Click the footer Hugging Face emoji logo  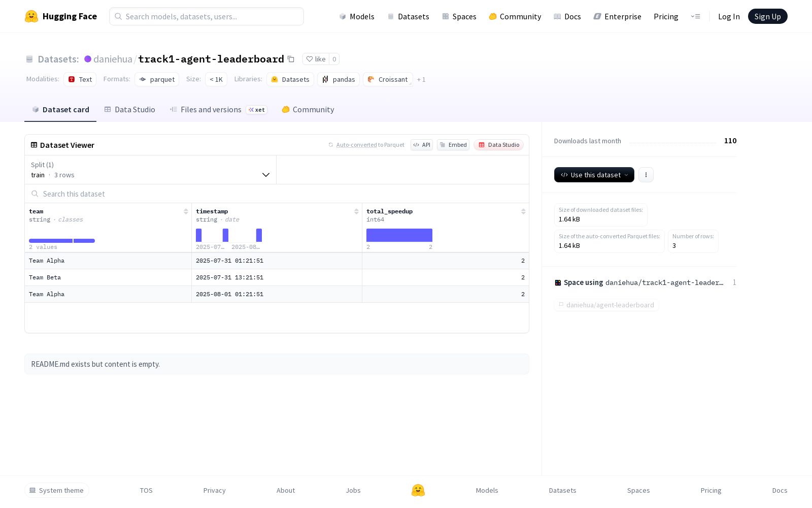coord(418,490)
